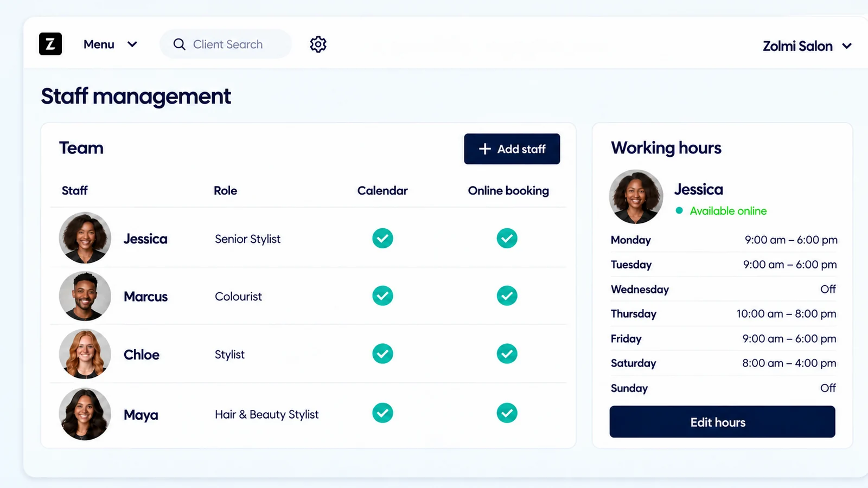Click Jessica's name in Working hours panel

click(699, 189)
